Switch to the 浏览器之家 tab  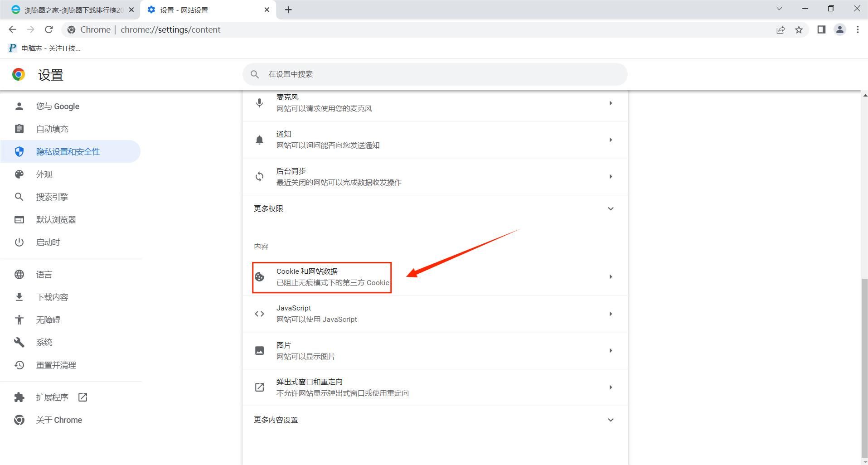[73, 10]
